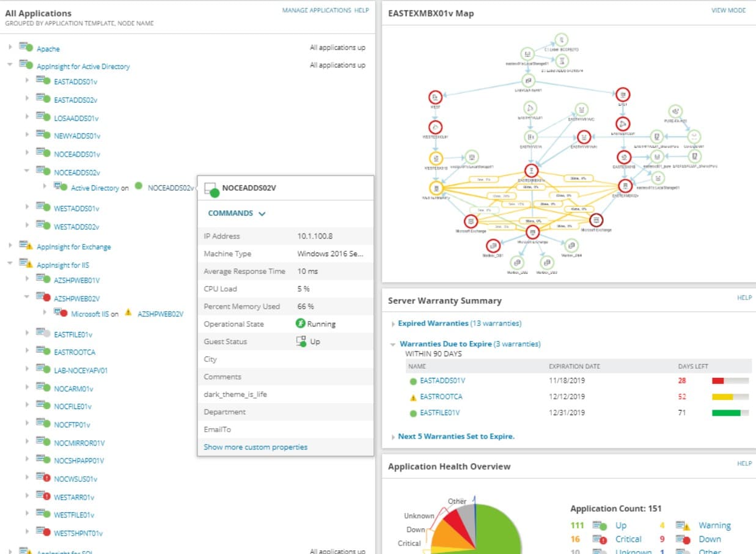The width and height of the screenshot is (756, 554).
Task: Click the DAYS LEFT column header
Action: click(693, 366)
